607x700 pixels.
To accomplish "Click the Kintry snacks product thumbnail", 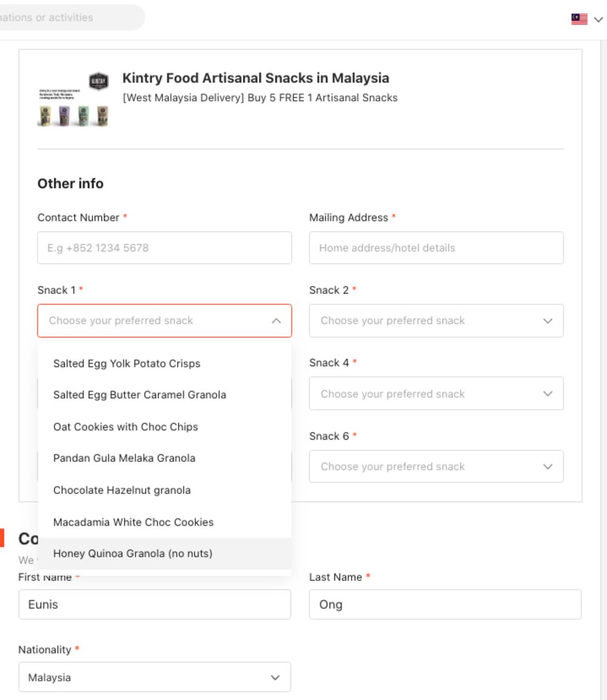I will 73,102.
